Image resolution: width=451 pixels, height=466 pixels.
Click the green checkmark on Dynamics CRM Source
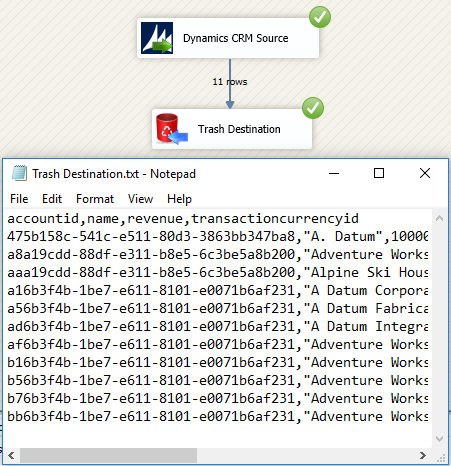pos(320,17)
